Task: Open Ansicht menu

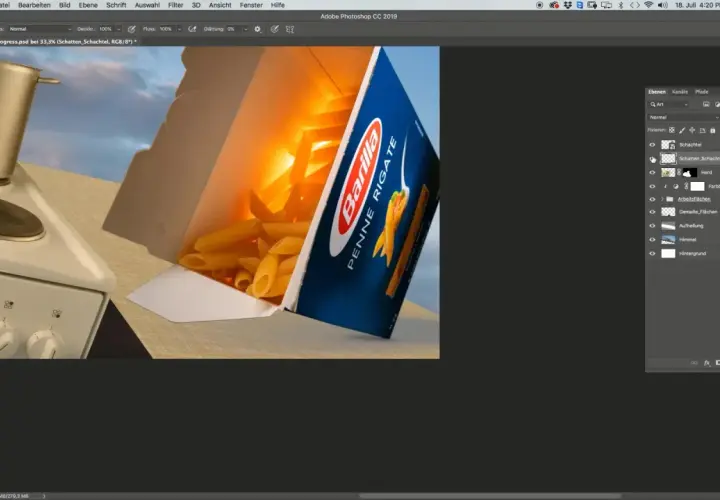Action: (x=220, y=5)
